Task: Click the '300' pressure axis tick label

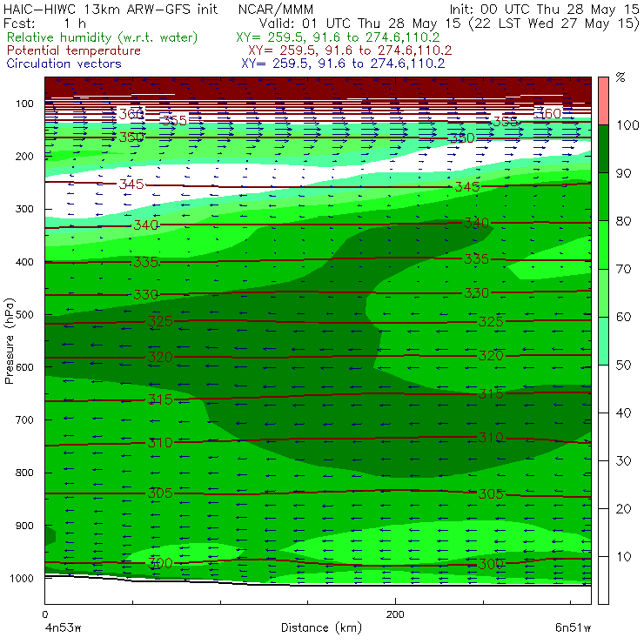Action: point(24,209)
